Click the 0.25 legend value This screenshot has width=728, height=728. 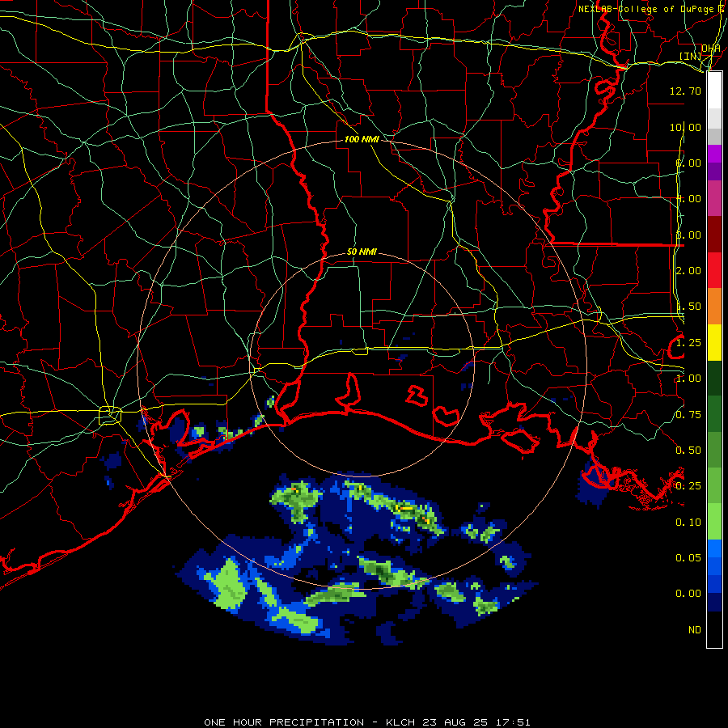688,486
